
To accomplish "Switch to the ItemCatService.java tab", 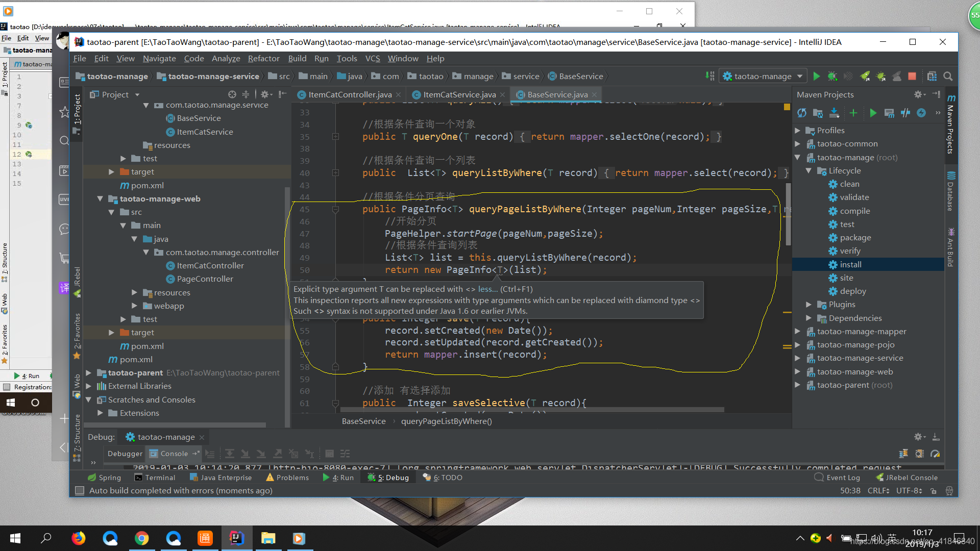I will tap(459, 95).
